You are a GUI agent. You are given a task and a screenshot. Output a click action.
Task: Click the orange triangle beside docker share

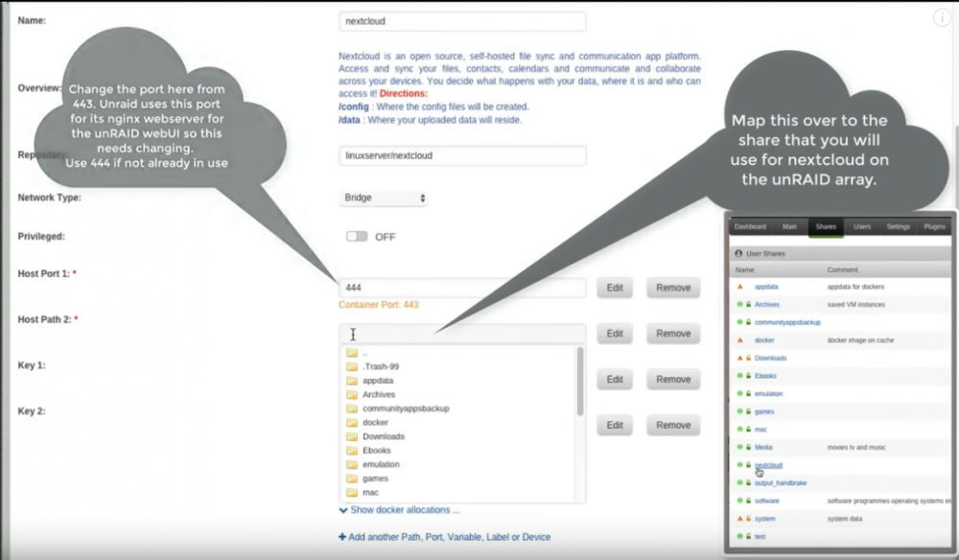point(740,339)
